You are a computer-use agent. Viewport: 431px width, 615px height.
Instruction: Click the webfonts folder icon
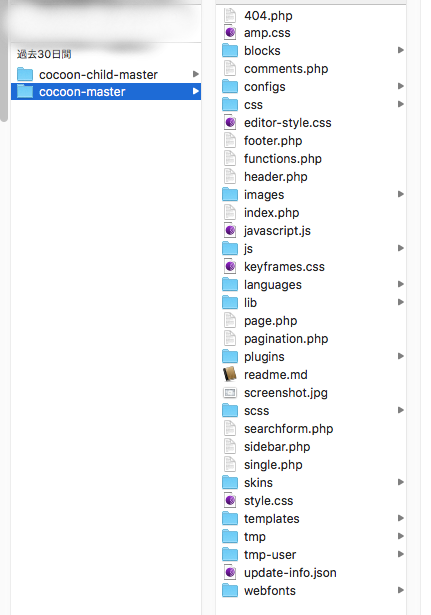coord(230,591)
